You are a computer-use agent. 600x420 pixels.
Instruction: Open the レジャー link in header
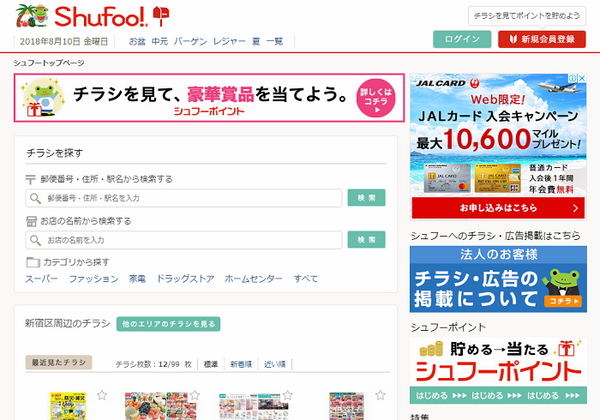click(229, 41)
